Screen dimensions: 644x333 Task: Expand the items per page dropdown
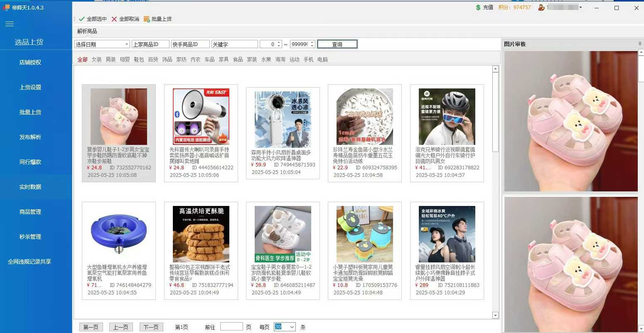pos(292,327)
